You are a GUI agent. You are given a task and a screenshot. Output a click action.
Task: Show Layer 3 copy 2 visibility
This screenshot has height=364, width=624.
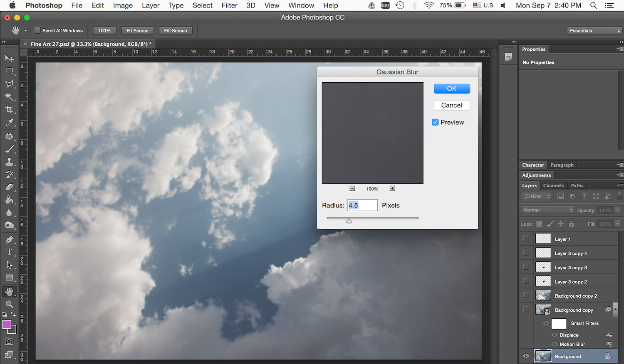click(526, 281)
